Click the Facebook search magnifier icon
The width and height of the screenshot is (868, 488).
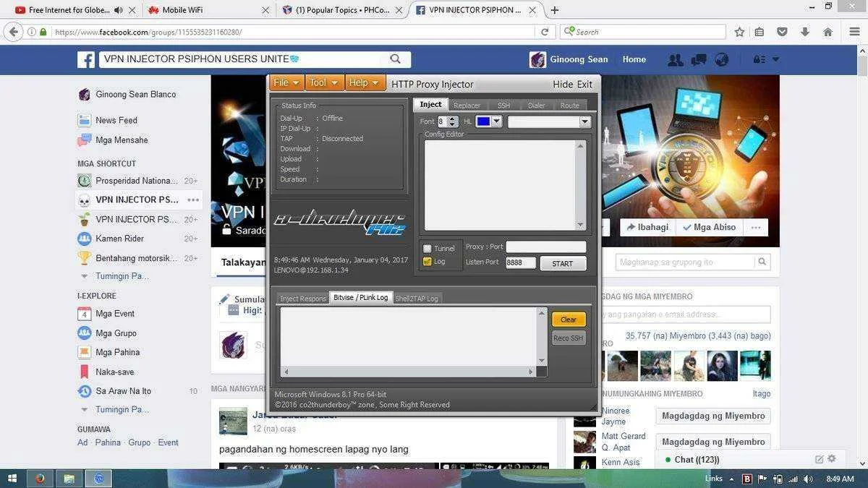click(395, 59)
